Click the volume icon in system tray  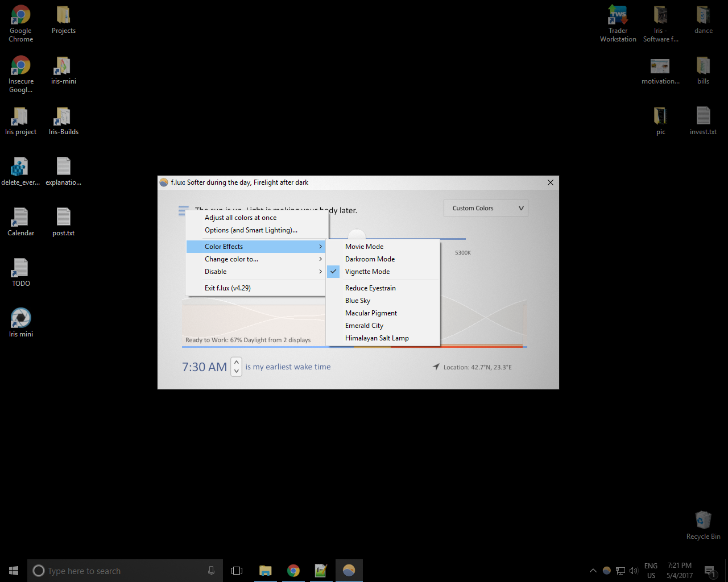(x=634, y=571)
